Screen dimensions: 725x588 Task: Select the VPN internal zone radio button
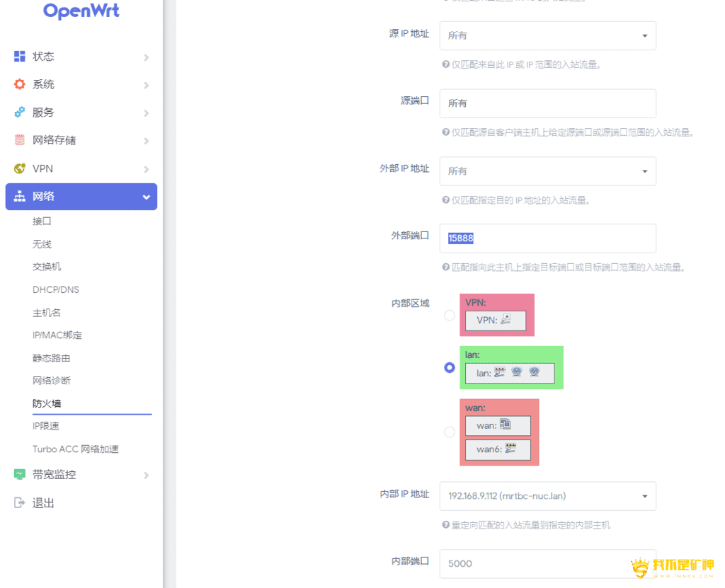coord(450,315)
